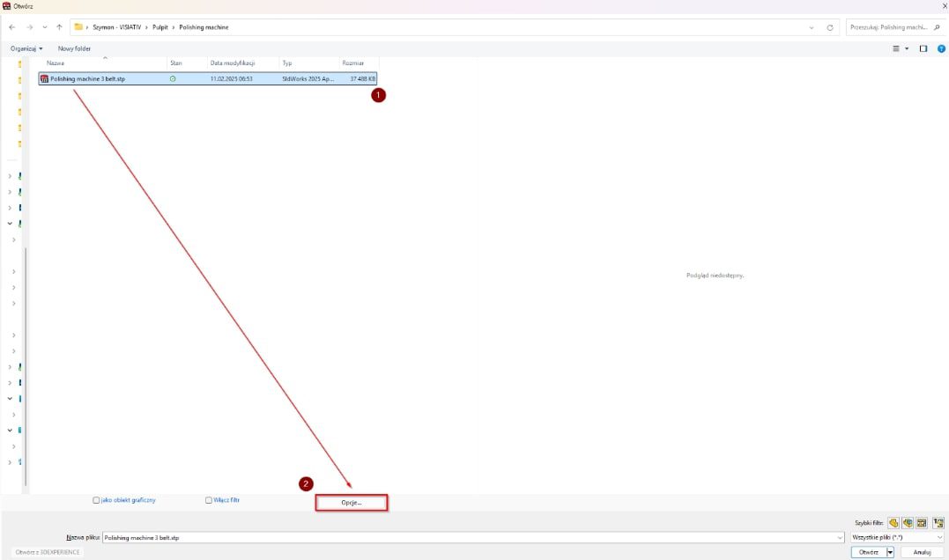The width and height of the screenshot is (949, 560).
Task: Click the view layout icon
Action: coord(896,48)
